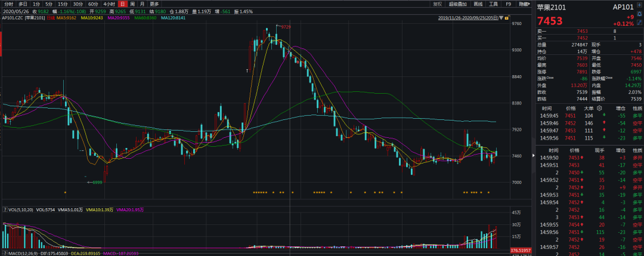The height and width of the screenshot is (256, 644).
Task: Click 卖一 ask row price 7453
Action: pyautogui.click(x=582, y=31)
